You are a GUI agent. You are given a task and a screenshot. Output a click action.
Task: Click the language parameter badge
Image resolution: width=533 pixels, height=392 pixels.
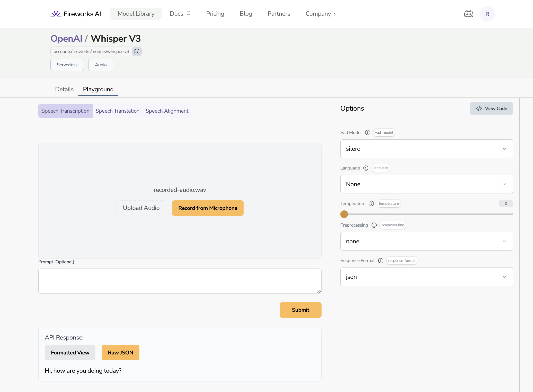[x=381, y=168]
